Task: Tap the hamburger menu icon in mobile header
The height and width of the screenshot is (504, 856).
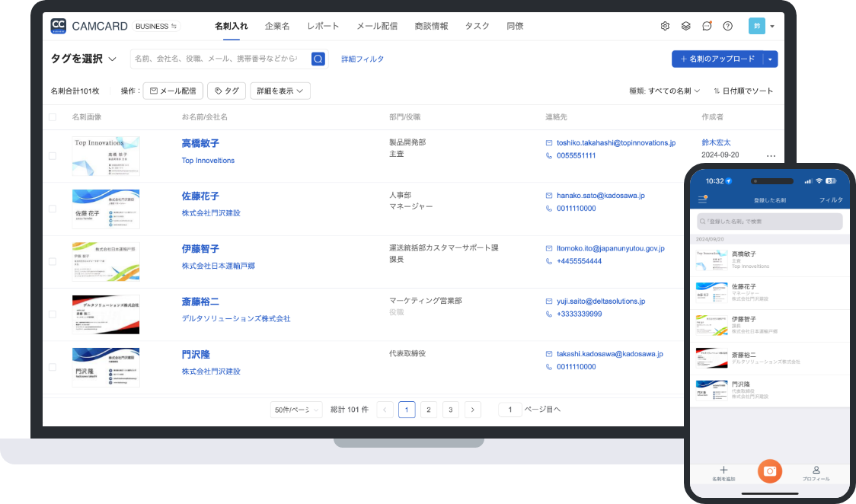Action: point(701,199)
